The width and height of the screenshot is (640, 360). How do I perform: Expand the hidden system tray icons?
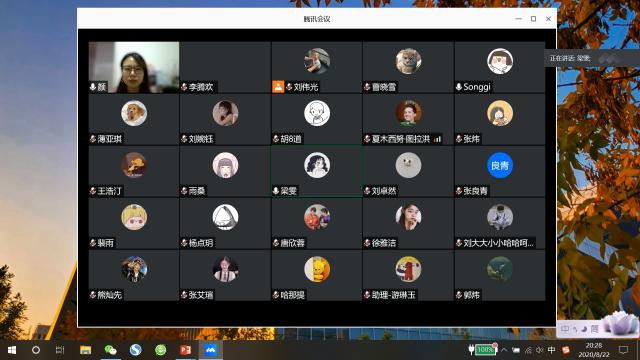click(x=504, y=350)
